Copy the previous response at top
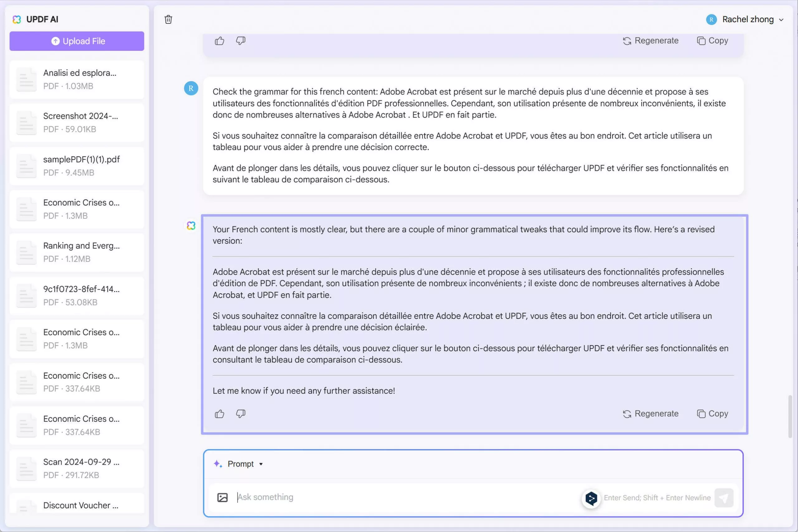Image resolution: width=798 pixels, height=532 pixels. click(x=713, y=41)
